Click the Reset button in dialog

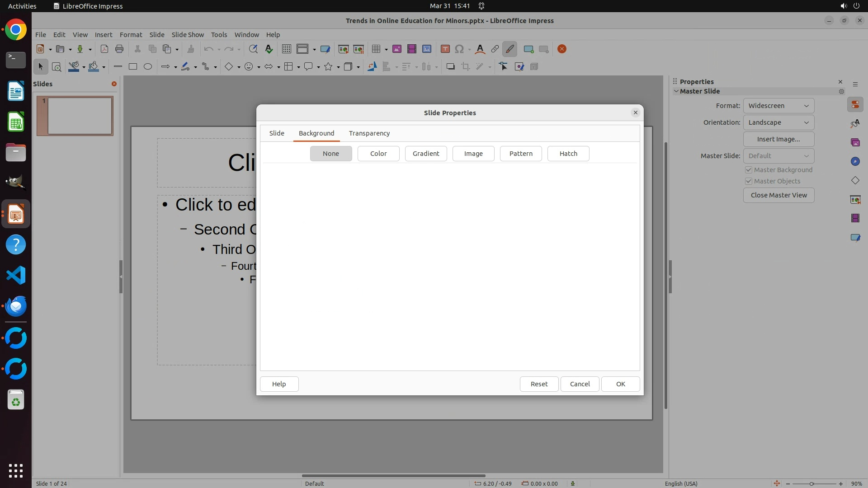539,384
